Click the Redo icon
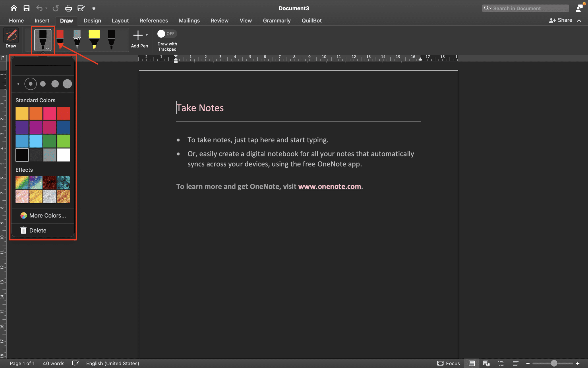The width and height of the screenshot is (588, 368). click(x=55, y=8)
